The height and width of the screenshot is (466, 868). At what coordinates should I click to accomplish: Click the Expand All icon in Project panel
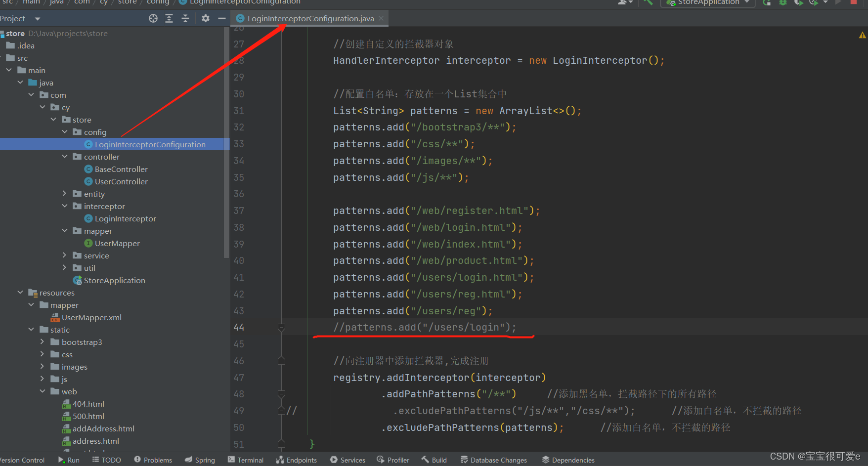(x=169, y=18)
